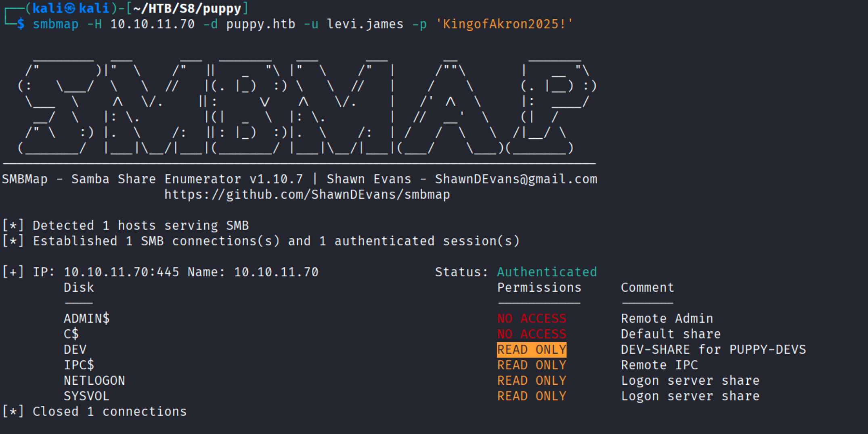This screenshot has width=868, height=434.
Task: Select the DEV share name
Action: click(75, 349)
